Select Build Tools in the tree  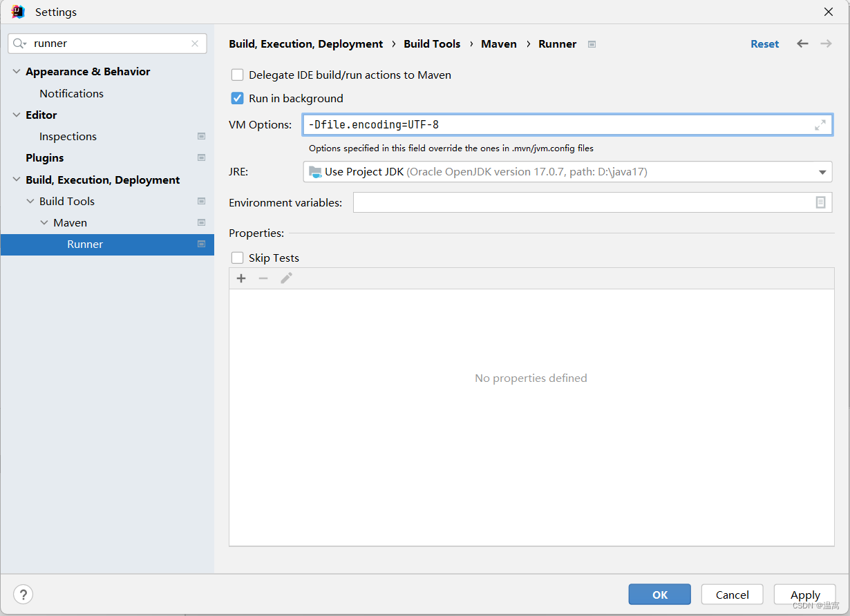click(67, 202)
